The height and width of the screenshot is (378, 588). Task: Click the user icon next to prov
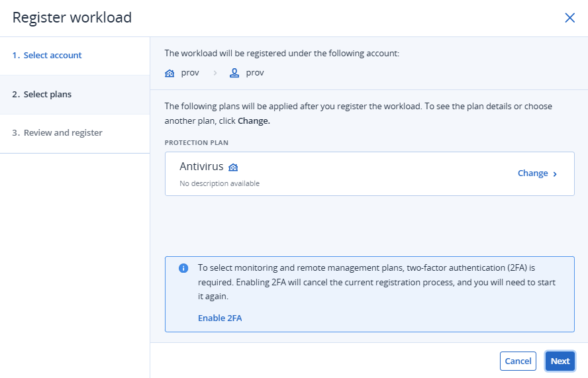234,73
